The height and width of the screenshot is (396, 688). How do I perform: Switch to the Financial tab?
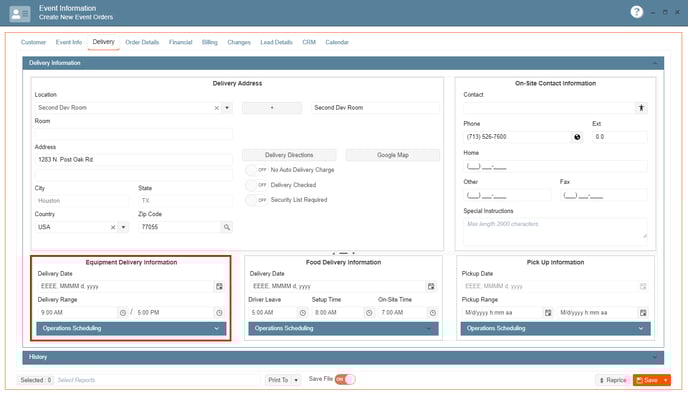coord(180,42)
